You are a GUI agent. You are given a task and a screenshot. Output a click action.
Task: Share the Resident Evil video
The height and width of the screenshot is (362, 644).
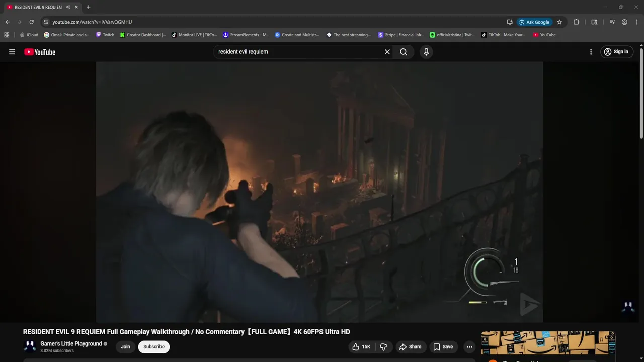click(x=410, y=347)
